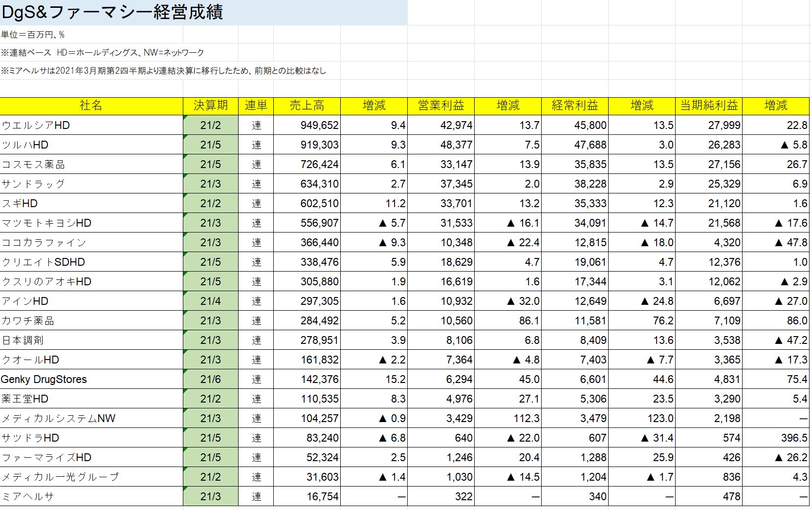812x510 pixels.
Task: Select カワチ薬品 ordinary profit 11,581
Action: coord(574,321)
